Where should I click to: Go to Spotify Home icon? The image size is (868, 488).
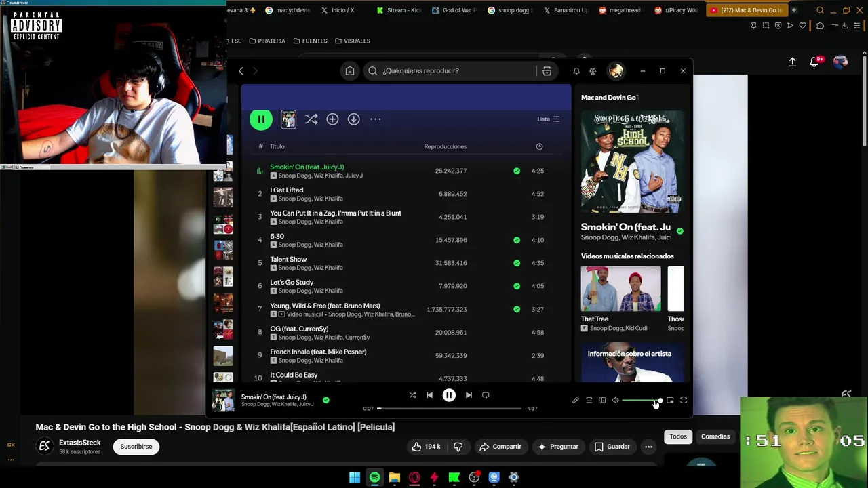pos(350,71)
